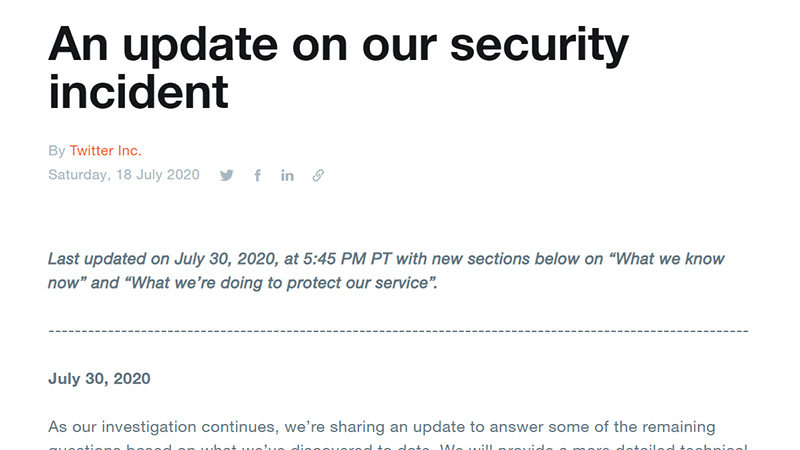The width and height of the screenshot is (800, 450).
Task: Share the article on LinkedIn
Action: point(287,176)
